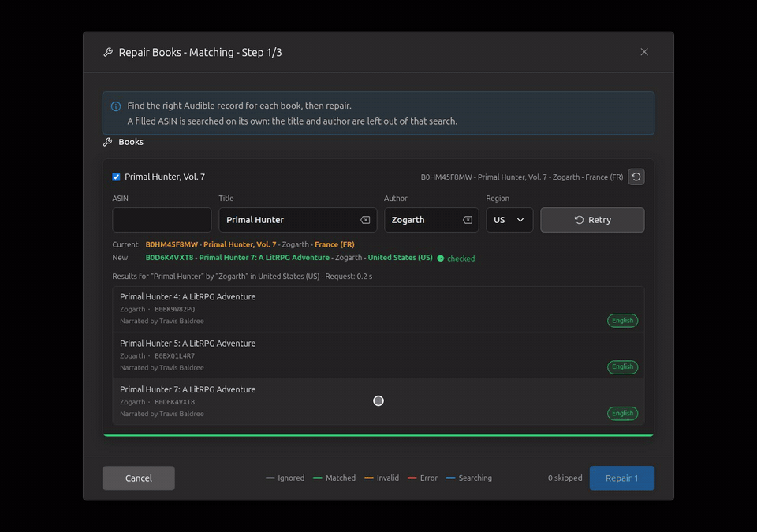The height and width of the screenshot is (532, 757).
Task: Click the Searching legend entry
Action: point(468,478)
